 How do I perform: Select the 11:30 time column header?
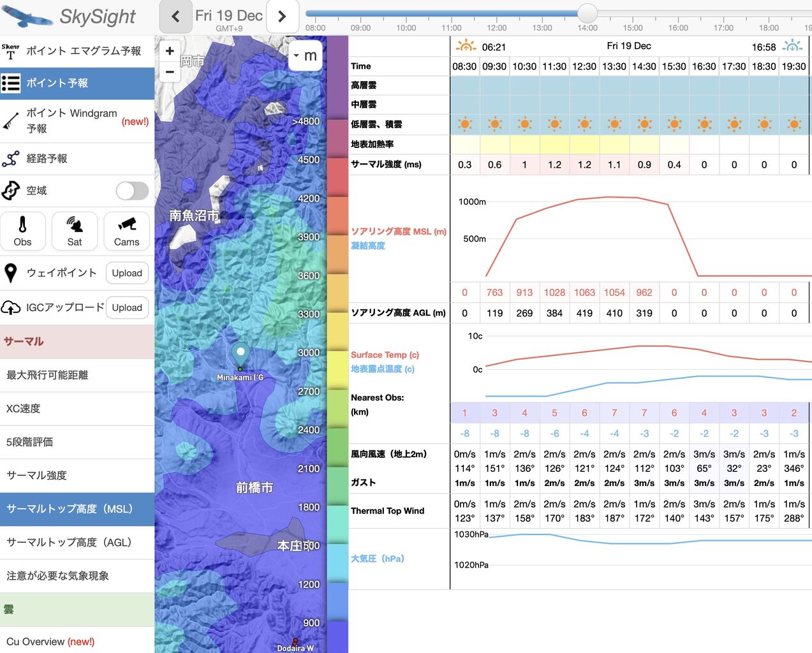554,66
